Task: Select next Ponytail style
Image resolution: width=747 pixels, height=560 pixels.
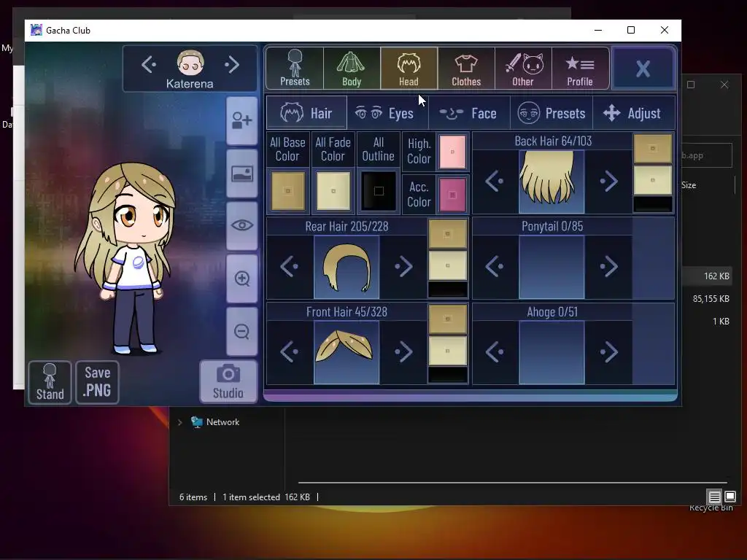Action: point(608,267)
